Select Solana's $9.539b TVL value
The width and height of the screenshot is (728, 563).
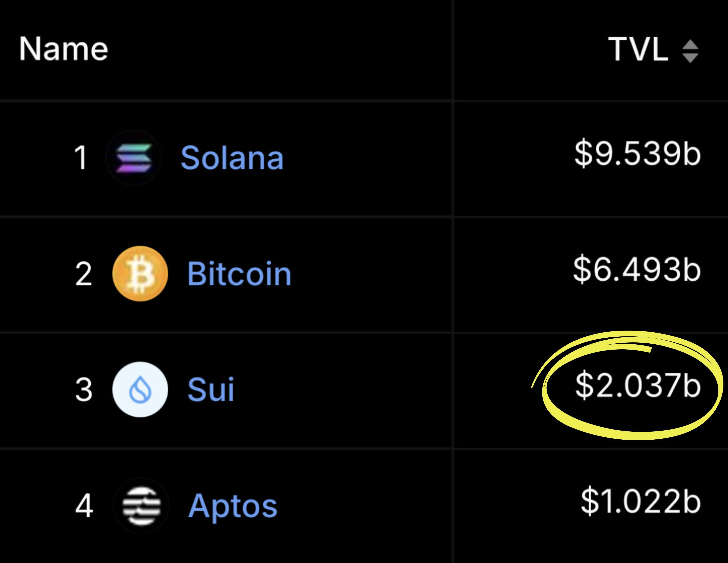click(637, 154)
